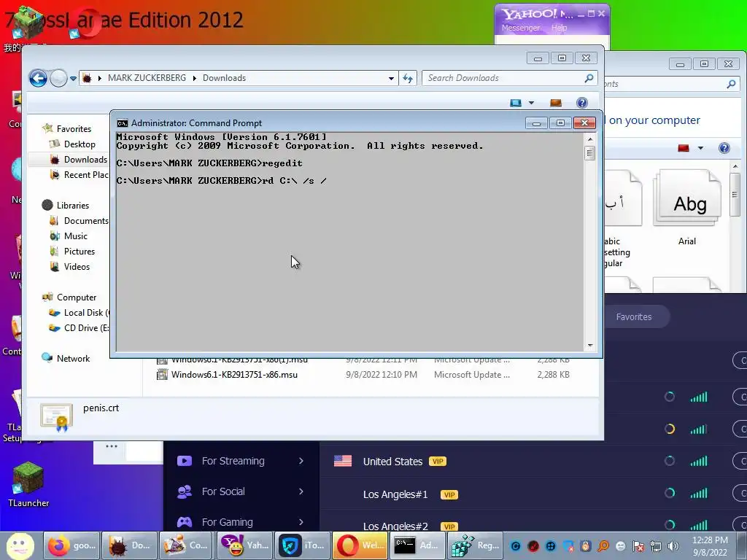Open Help icon in Downloads explorer toolbar
This screenshot has height=560, width=747.
pos(581,103)
